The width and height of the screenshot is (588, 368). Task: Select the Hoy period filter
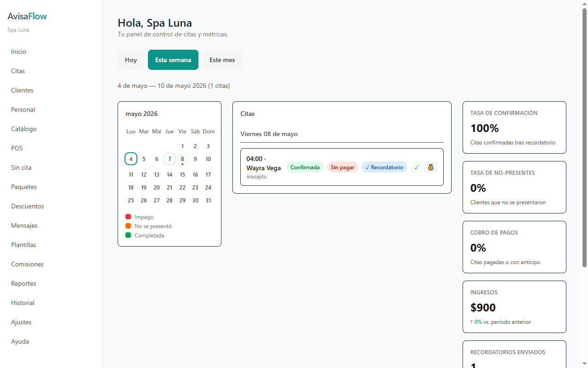pos(131,60)
